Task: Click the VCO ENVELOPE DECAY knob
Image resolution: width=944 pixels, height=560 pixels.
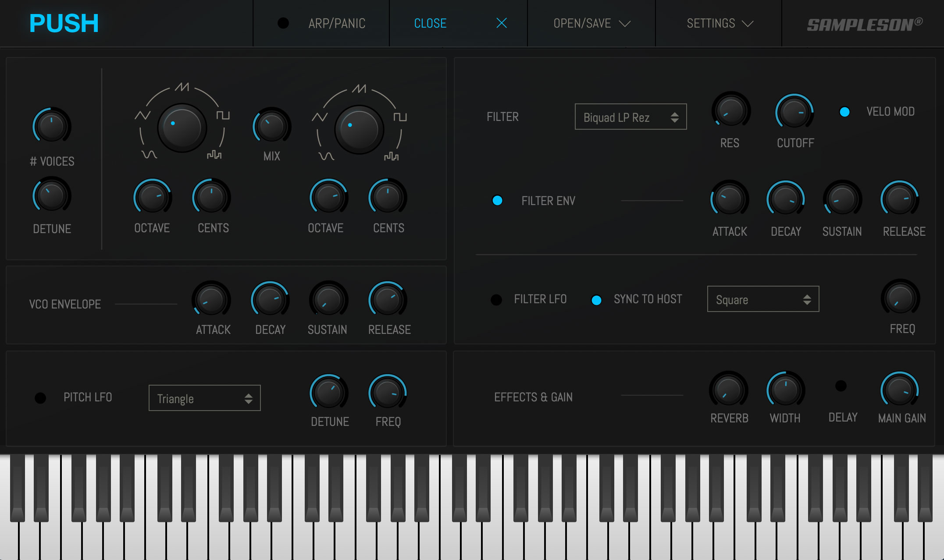Action: (270, 299)
